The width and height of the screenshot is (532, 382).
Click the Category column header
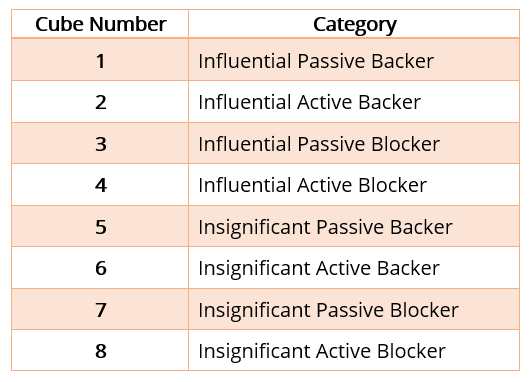354,24
